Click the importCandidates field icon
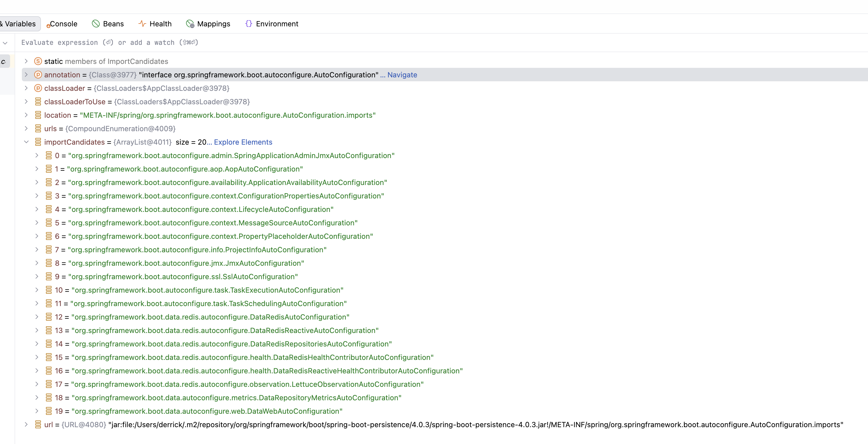 (38, 142)
